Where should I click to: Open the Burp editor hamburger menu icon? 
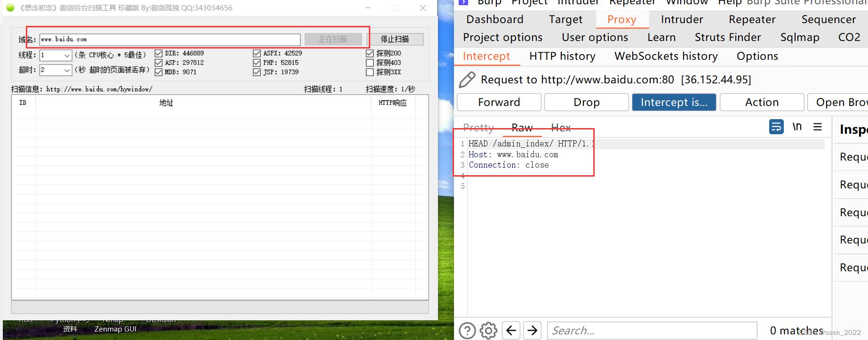pos(818,127)
